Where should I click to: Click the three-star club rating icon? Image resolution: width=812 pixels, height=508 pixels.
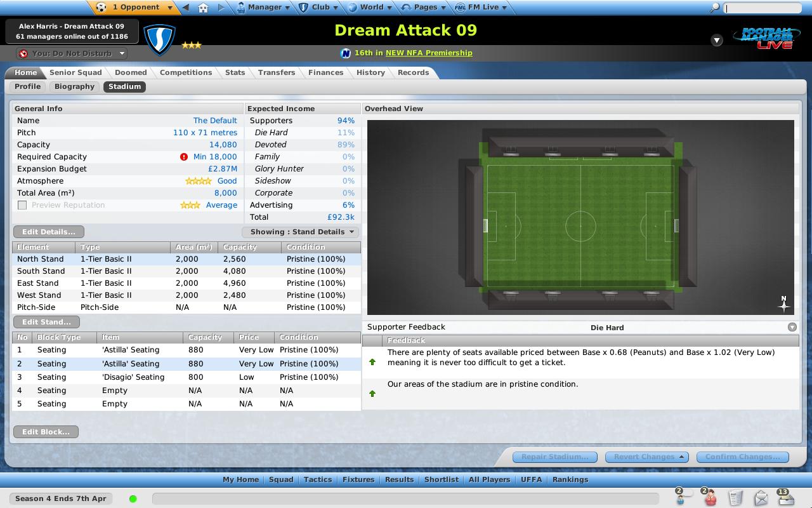pyautogui.click(x=191, y=45)
